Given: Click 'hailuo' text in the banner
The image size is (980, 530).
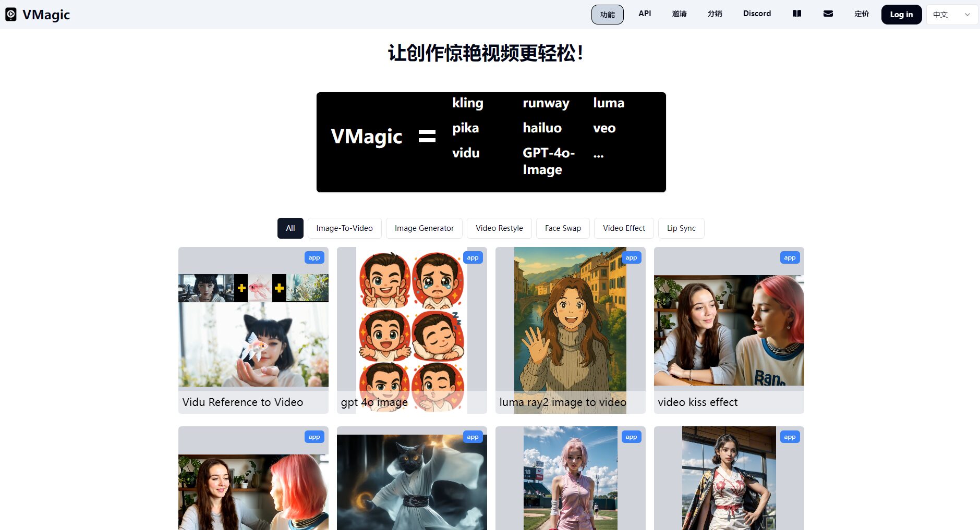Looking at the screenshot, I should pos(542,128).
